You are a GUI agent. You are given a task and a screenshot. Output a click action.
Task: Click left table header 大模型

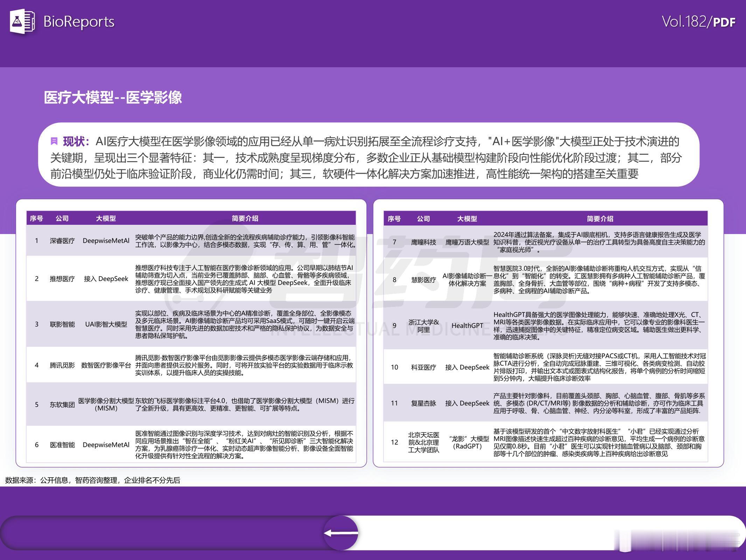[106, 219]
